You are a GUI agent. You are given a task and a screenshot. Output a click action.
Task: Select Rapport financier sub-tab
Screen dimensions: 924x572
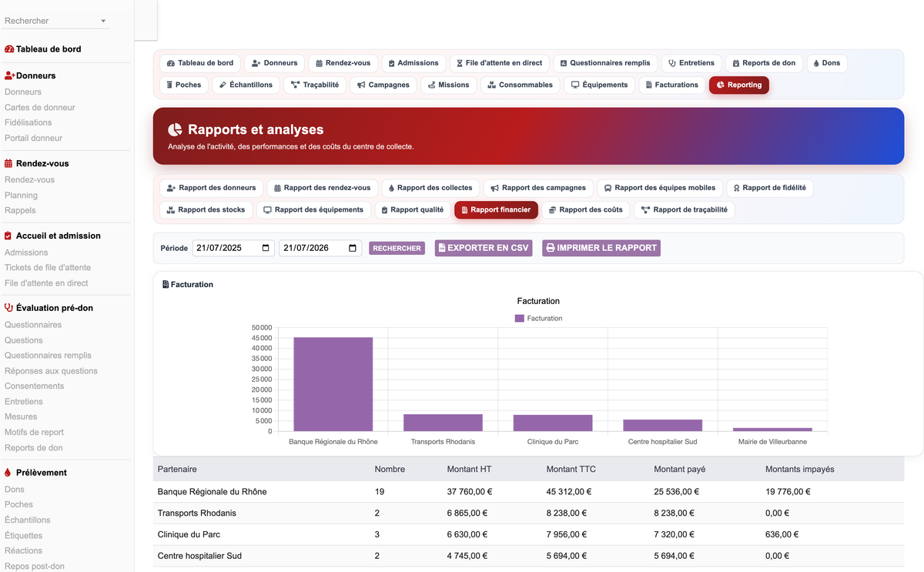pos(496,209)
